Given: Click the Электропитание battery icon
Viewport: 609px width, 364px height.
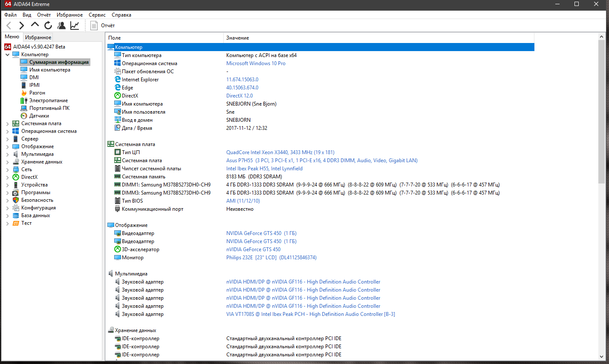Looking at the screenshot, I should pyautogui.click(x=24, y=100).
